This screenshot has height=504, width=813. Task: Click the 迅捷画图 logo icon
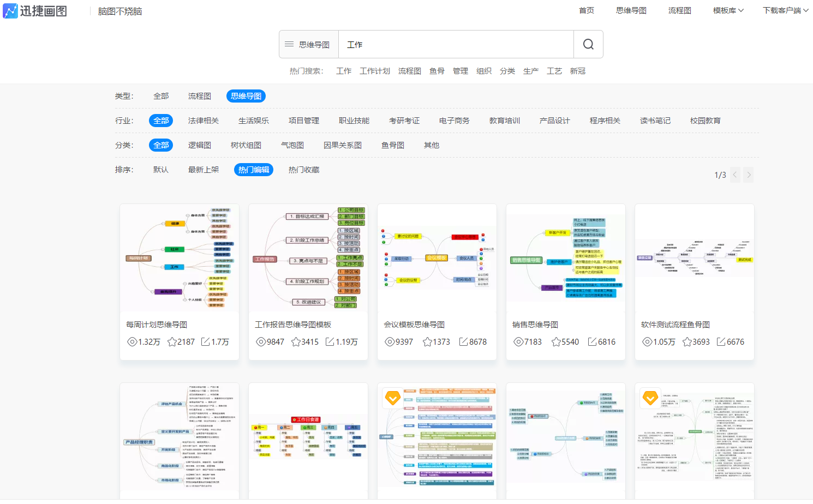[10, 10]
